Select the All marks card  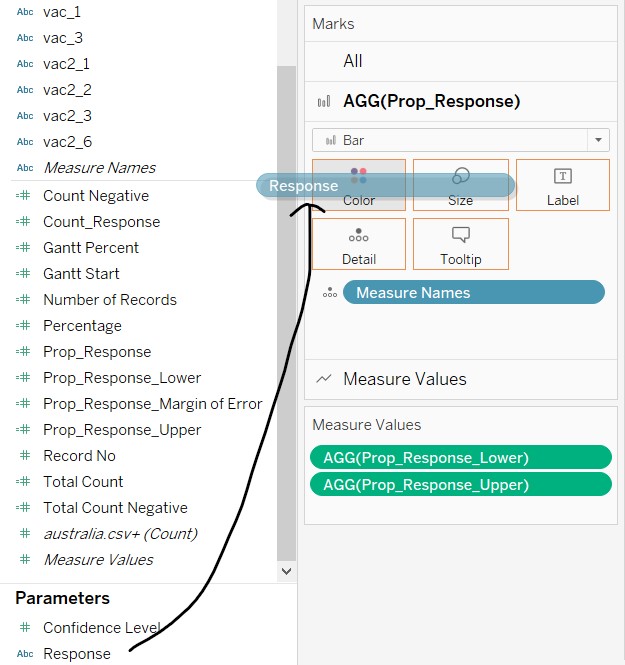point(353,61)
